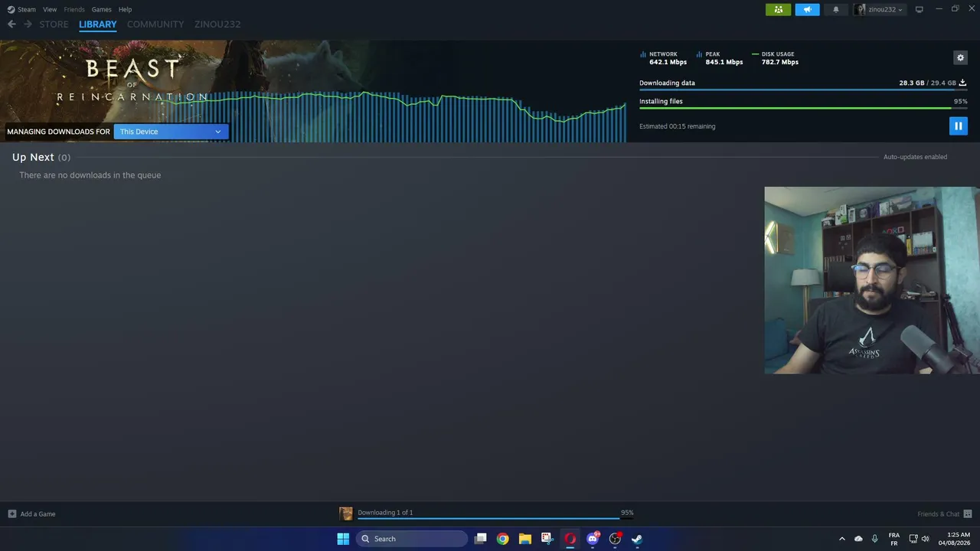980x551 pixels.
Task: Switch to the COMMUNITY tab
Action: (155, 24)
